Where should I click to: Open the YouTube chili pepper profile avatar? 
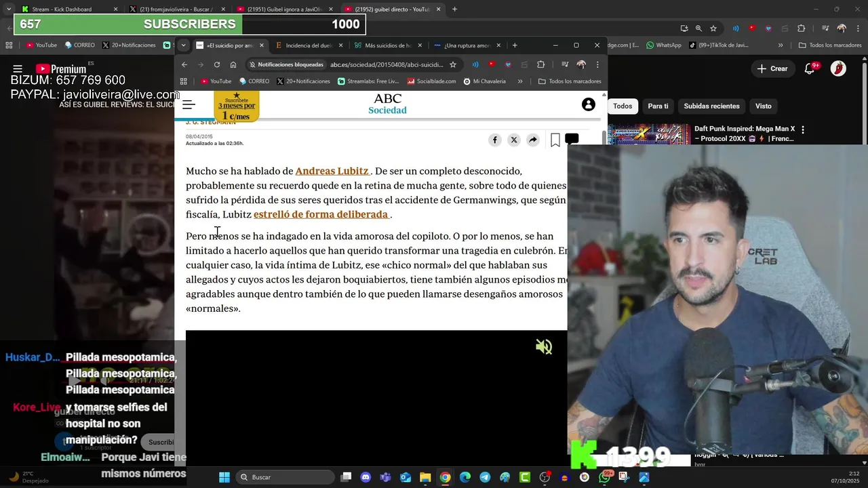(x=839, y=68)
